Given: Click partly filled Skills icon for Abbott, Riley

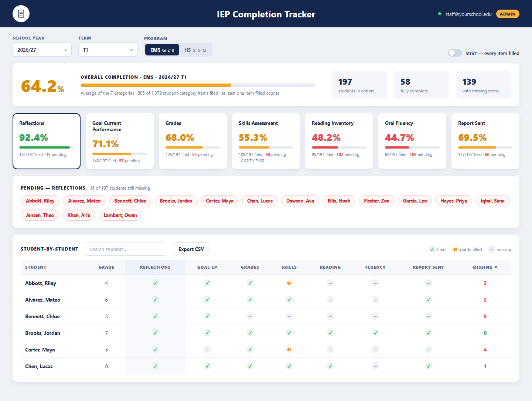Looking at the screenshot, I should pyautogui.click(x=289, y=283).
